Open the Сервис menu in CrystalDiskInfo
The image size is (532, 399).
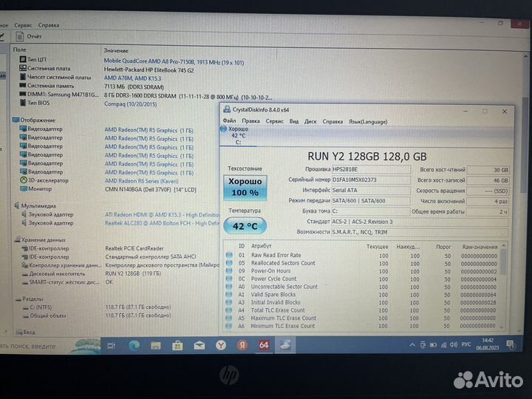pyautogui.click(x=274, y=121)
